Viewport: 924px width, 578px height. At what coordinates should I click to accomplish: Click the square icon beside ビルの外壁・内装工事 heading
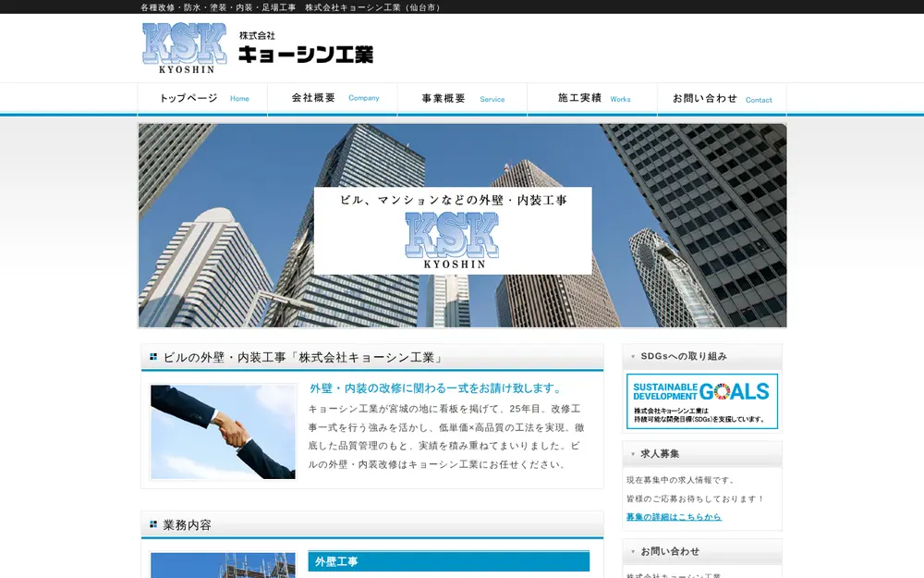click(153, 357)
